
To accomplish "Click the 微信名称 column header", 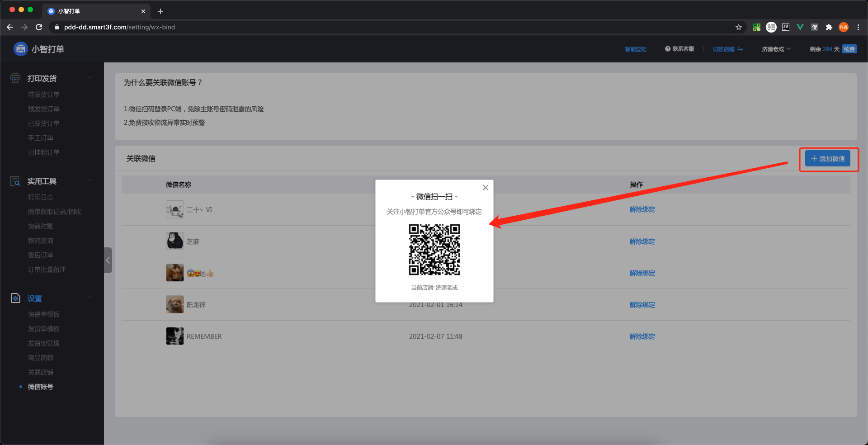I will coord(179,185).
